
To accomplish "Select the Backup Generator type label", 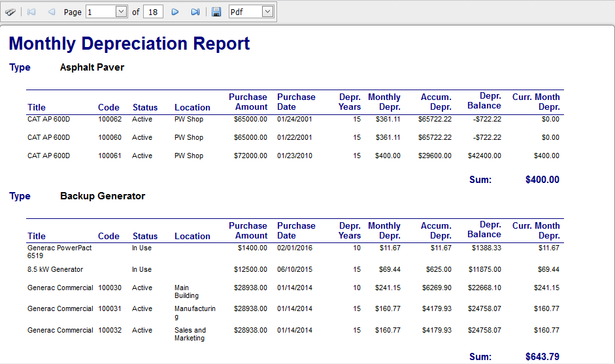I will [x=103, y=196].
